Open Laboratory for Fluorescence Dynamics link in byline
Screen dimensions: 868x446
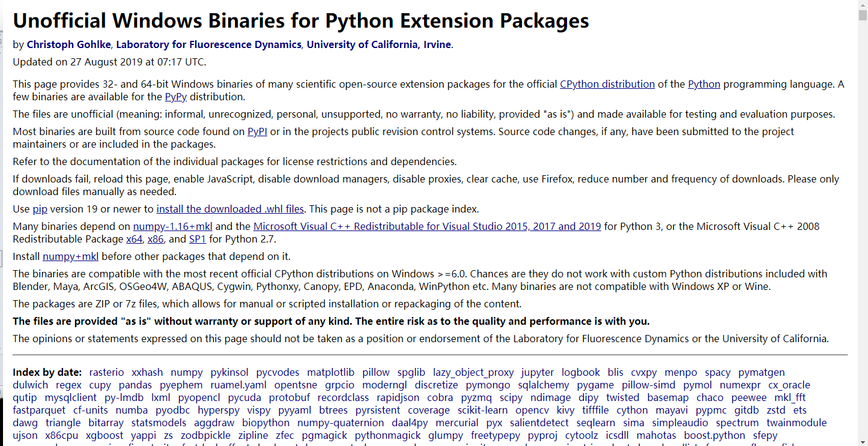click(x=208, y=44)
